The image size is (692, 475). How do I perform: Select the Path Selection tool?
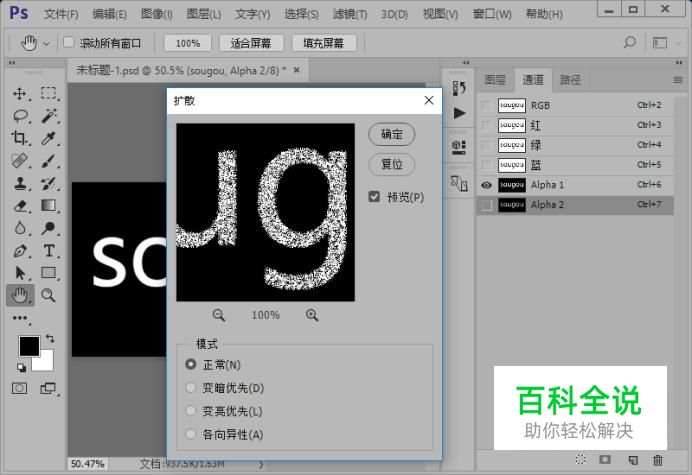(19, 273)
